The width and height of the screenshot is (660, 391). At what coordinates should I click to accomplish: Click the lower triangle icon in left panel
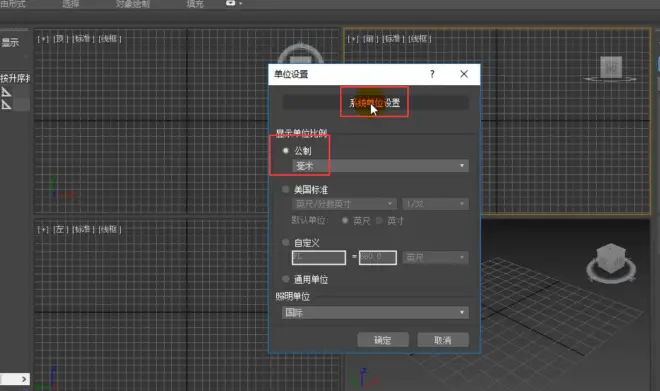coord(6,104)
